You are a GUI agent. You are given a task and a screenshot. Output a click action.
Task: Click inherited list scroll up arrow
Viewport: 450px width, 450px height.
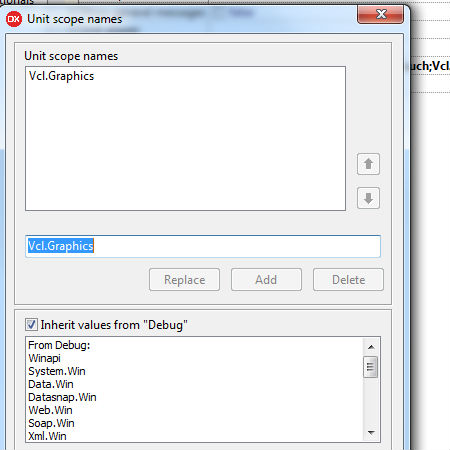pos(371,347)
